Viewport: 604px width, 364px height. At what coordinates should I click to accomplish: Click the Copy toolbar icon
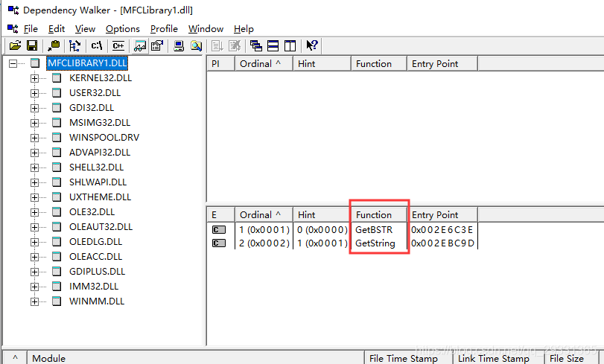tap(54, 46)
